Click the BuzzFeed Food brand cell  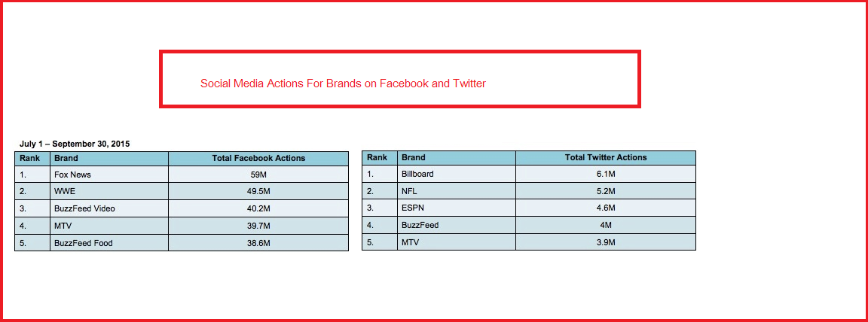83,243
